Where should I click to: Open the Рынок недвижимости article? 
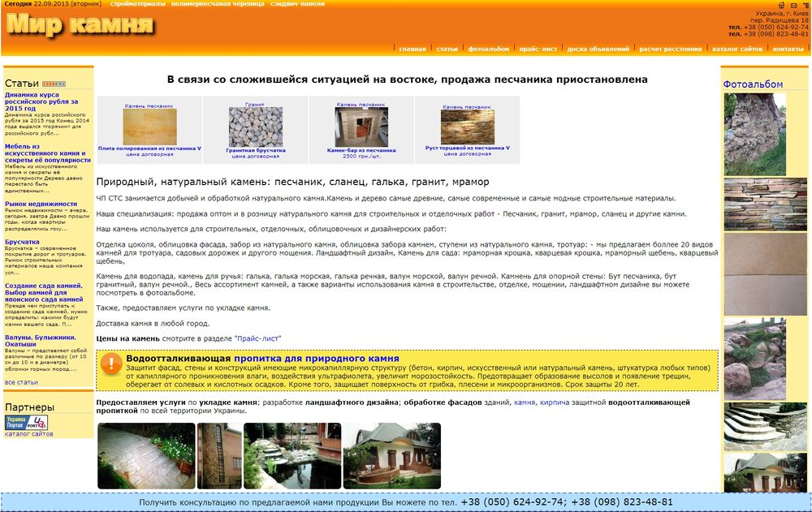click(x=41, y=204)
